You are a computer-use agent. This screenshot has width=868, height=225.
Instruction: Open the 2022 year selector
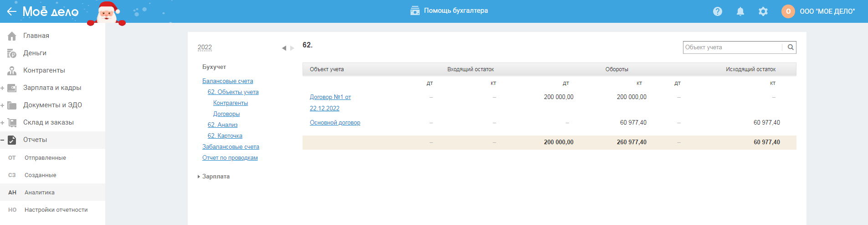(x=205, y=47)
